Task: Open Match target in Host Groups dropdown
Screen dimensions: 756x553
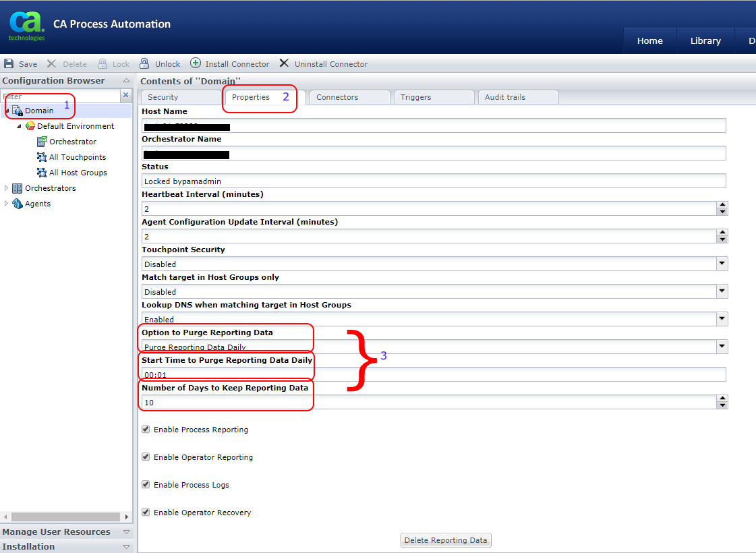Action: 722,291
